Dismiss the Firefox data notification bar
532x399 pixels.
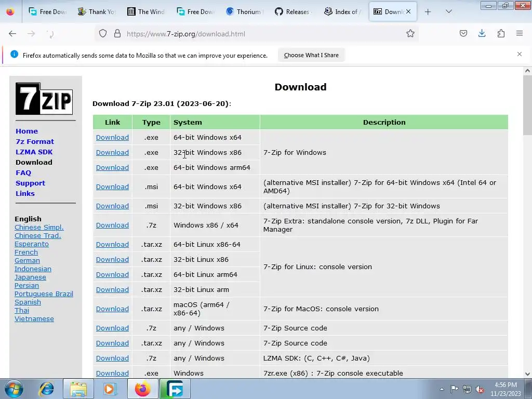[520, 54]
